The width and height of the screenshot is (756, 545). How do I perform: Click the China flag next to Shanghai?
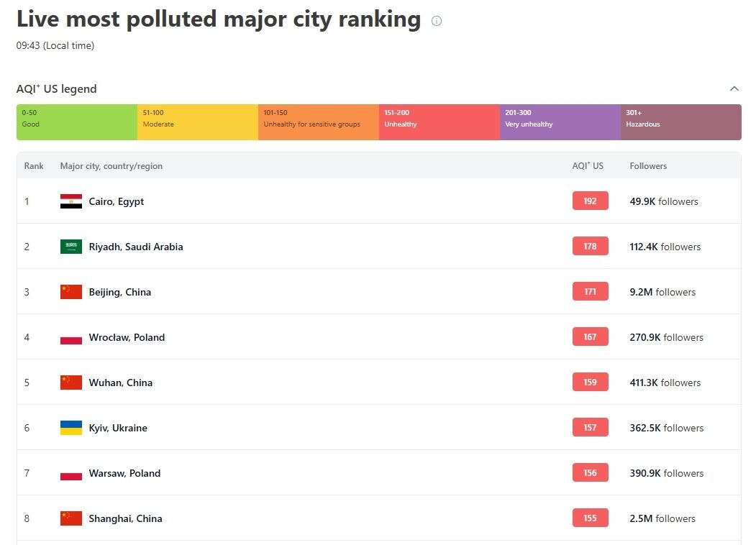coord(70,518)
